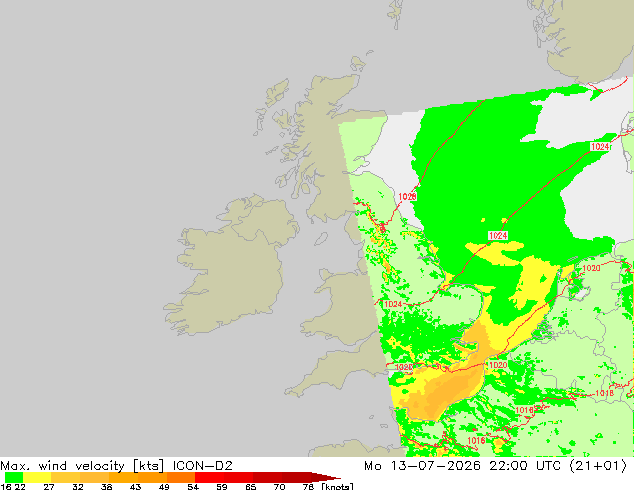Click the legend value '49'
The width and height of the screenshot is (634, 490).
pyautogui.click(x=164, y=486)
